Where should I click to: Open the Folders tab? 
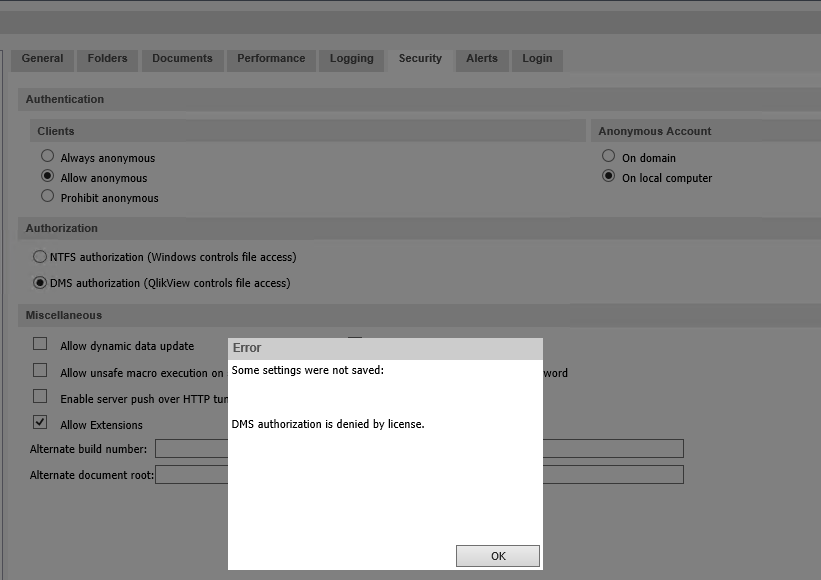pos(107,59)
